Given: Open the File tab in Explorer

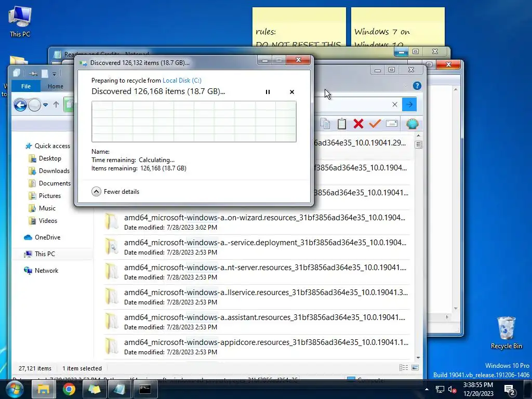Looking at the screenshot, I should pyautogui.click(x=26, y=86).
